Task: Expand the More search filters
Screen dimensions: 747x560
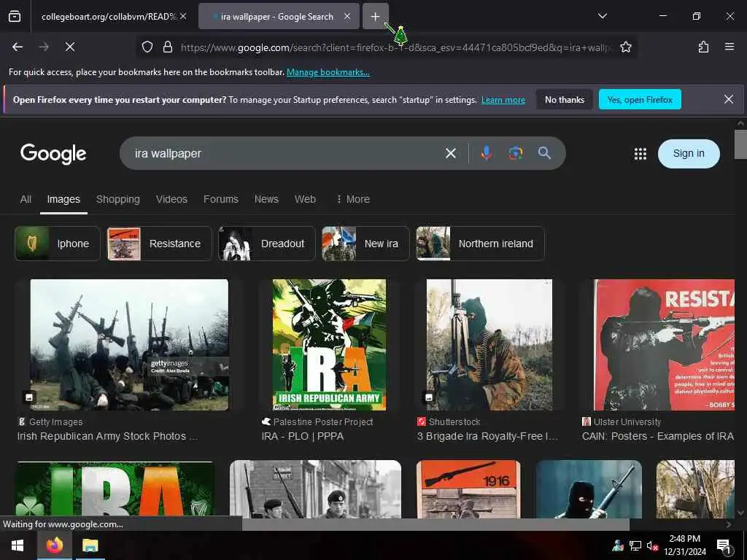Action: pos(353,199)
